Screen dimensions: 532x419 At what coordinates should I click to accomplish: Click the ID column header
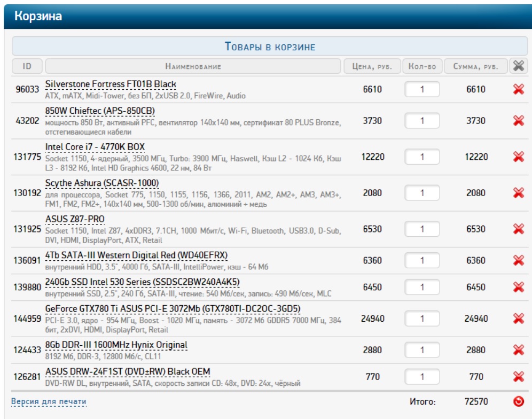point(27,66)
